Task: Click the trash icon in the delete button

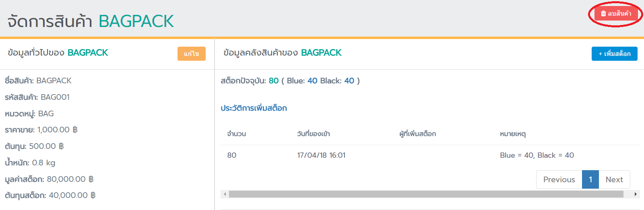Action: tap(603, 14)
